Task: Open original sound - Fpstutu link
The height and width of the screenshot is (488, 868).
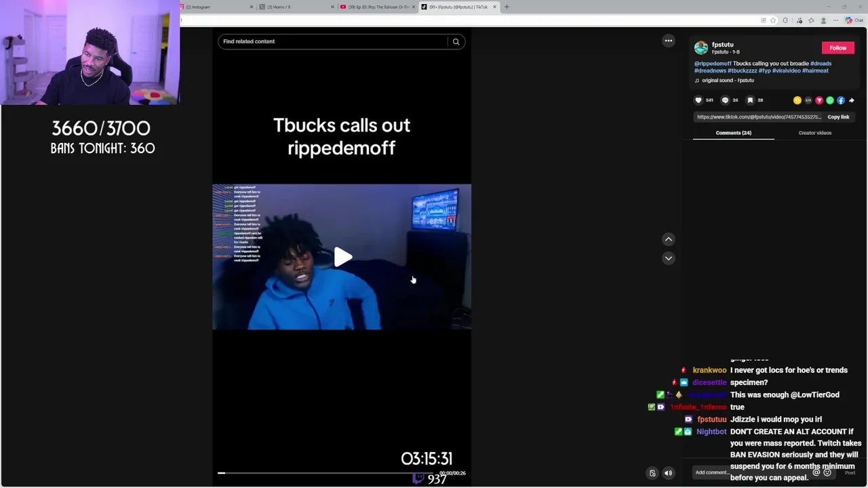Action: [728, 81]
